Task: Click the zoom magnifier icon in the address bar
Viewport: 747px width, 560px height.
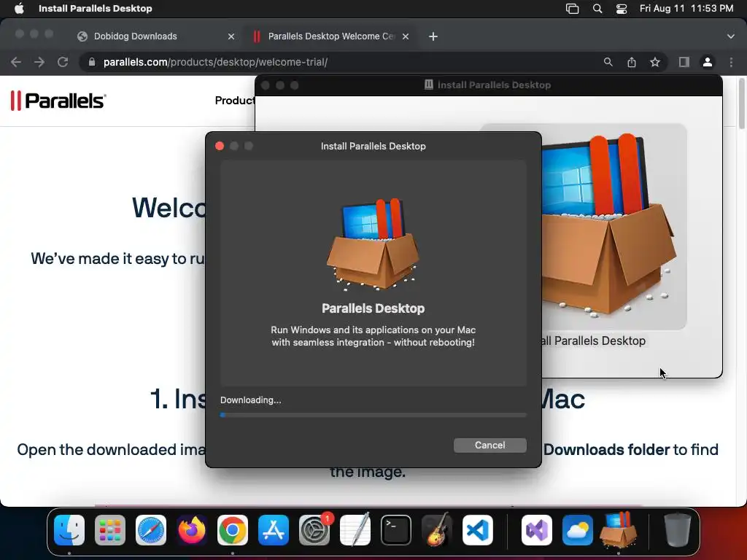Action: [x=608, y=62]
